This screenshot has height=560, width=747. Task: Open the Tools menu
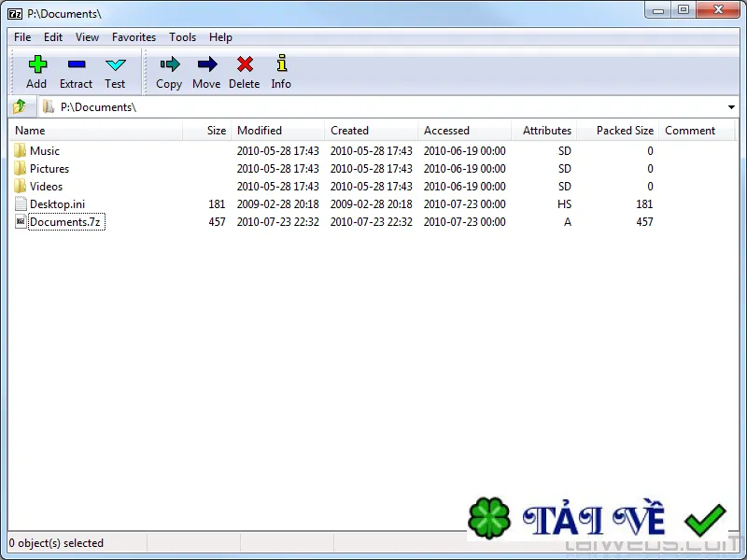(x=182, y=37)
